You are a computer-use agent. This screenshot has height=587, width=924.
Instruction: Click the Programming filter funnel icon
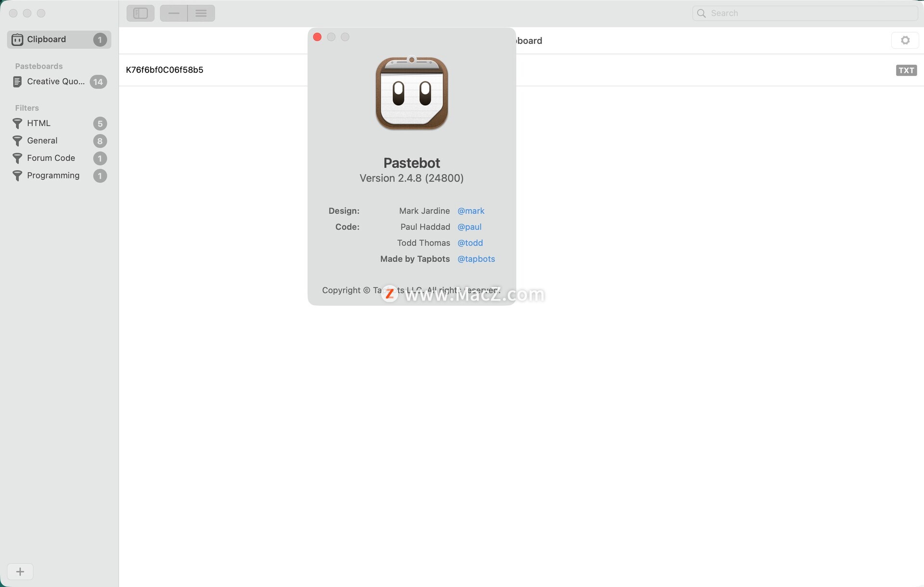[x=17, y=176]
